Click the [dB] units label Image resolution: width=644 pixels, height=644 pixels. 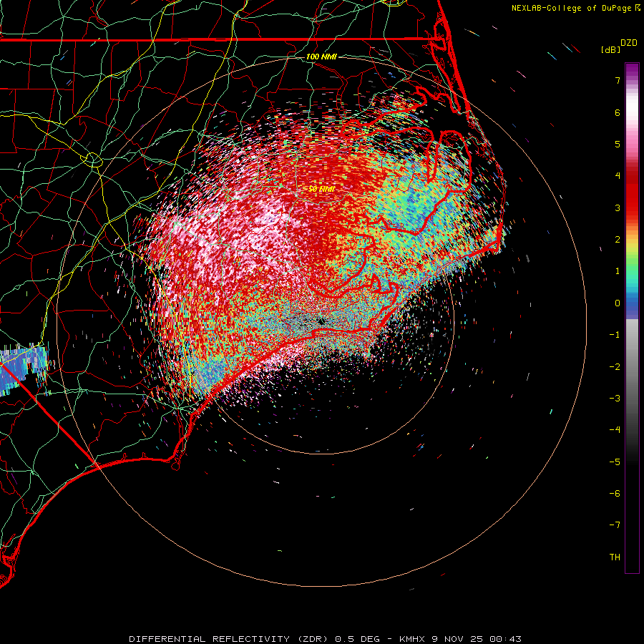[x=610, y=49]
